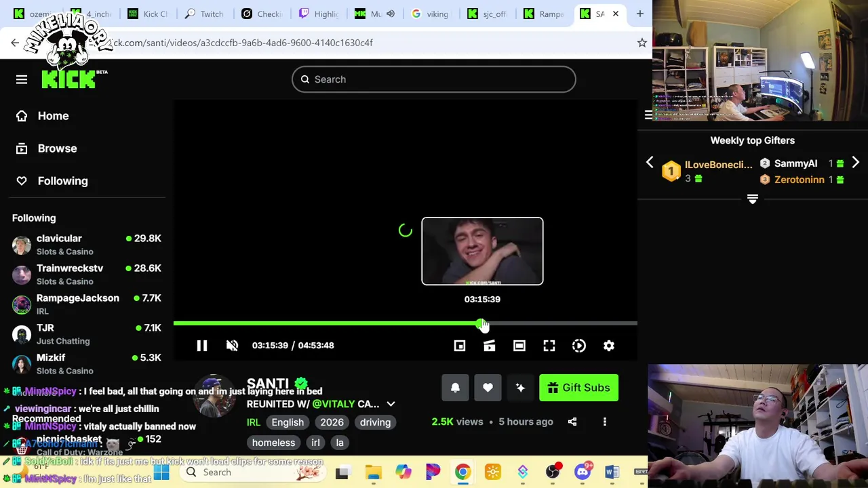Open TJR's channel
Viewport: 868px width, 488px height.
[87, 334]
